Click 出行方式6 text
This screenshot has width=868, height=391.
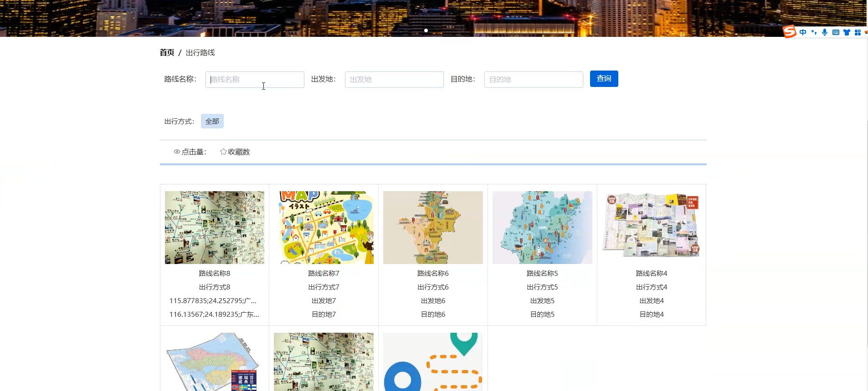click(x=433, y=287)
